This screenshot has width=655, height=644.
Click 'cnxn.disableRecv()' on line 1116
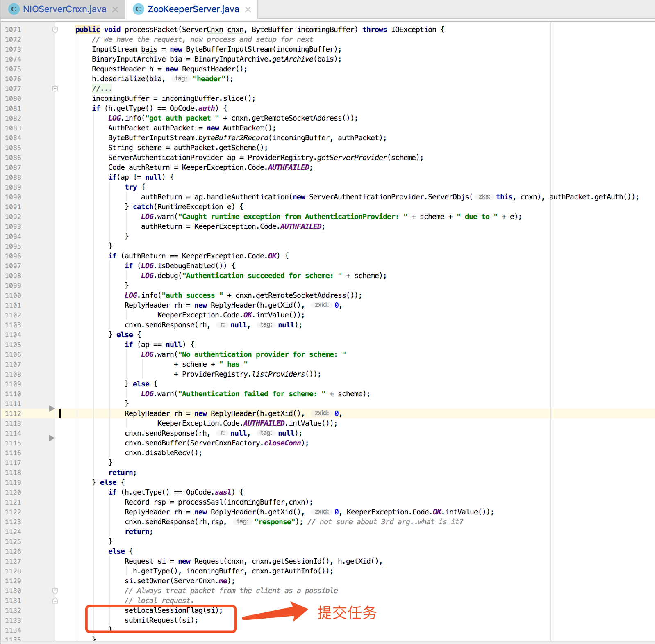pos(161,453)
